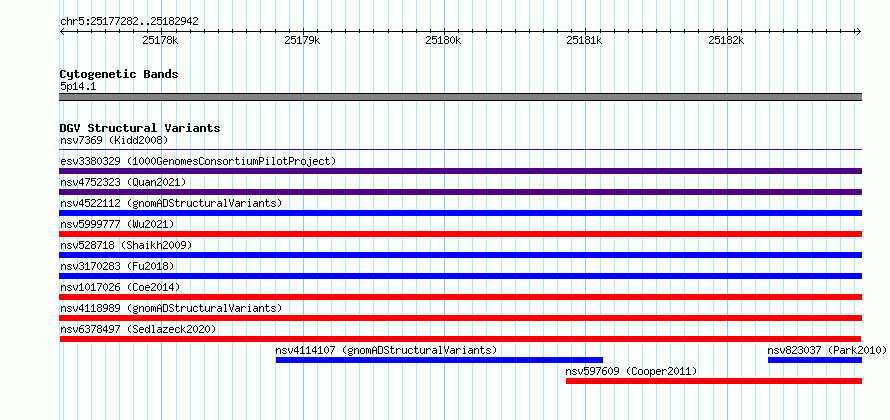
Task: Click the DGV Structural Variants track title
Action: pyautogui.click(x=140, y=128)
